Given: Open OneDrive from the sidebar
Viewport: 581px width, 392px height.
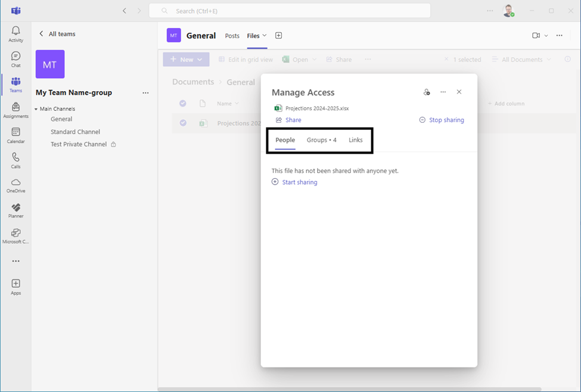Looking at the screenshot, I should [15, 185].
